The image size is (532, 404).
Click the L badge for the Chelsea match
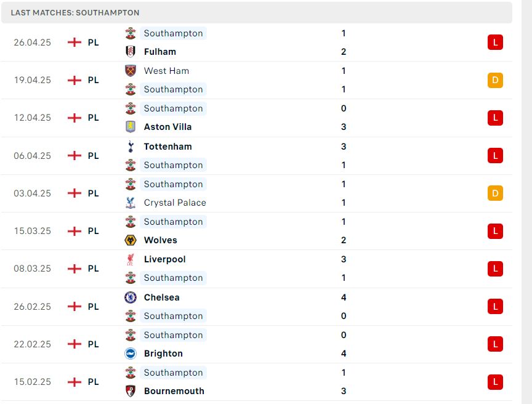pos(495,307)
